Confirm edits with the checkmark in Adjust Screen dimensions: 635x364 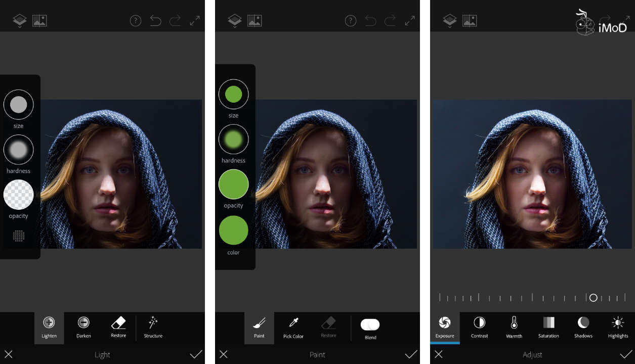click(x=626, y=354)
